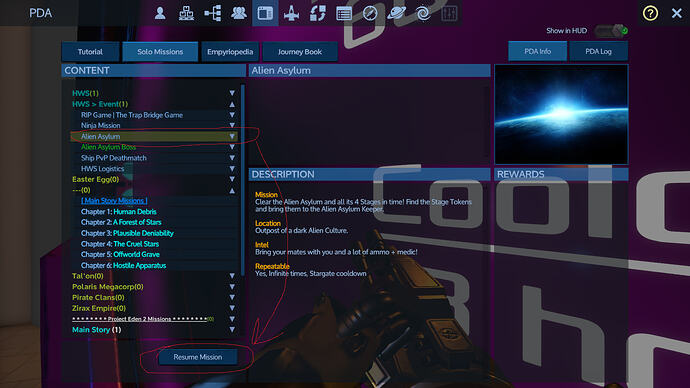Viewport: 690px width, 388px height.
Task: Open the PDA Log button
Action: tap(598, 51)
